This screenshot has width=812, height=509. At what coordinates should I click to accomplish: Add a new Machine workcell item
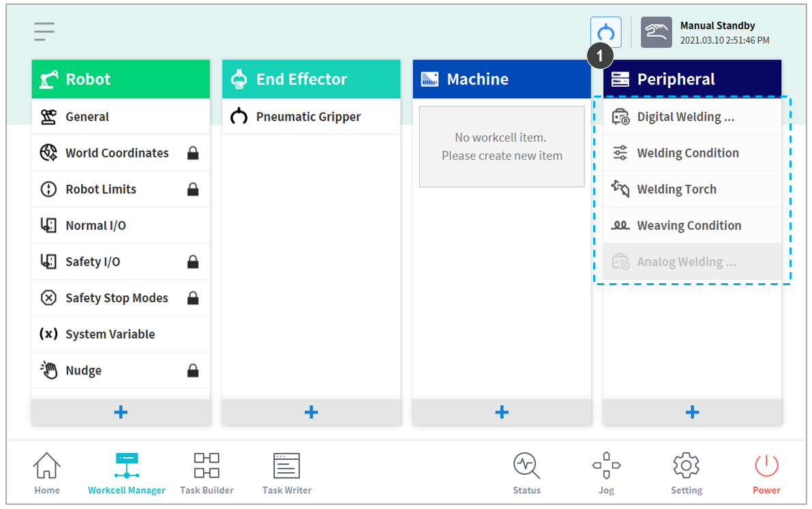[x=502, y=412]
